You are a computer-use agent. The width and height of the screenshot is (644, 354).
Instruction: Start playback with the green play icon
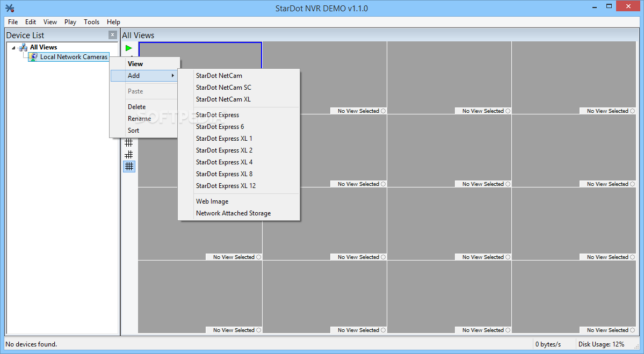coord(128,48)
